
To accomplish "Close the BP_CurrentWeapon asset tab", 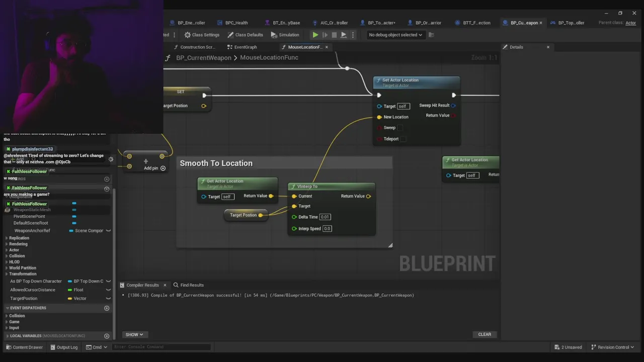I will [541, 23].
